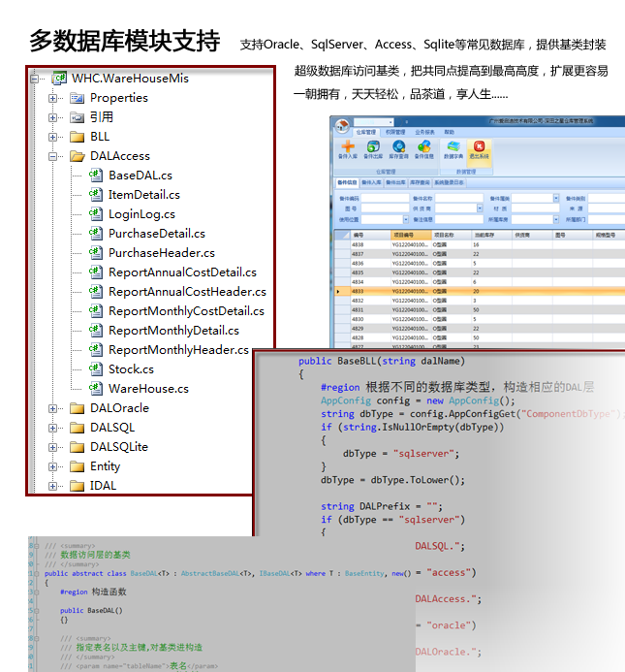Viewport: 625px width, 672px height.
Task: Open the 供货商 dropdown
Action: coord(480,208)
